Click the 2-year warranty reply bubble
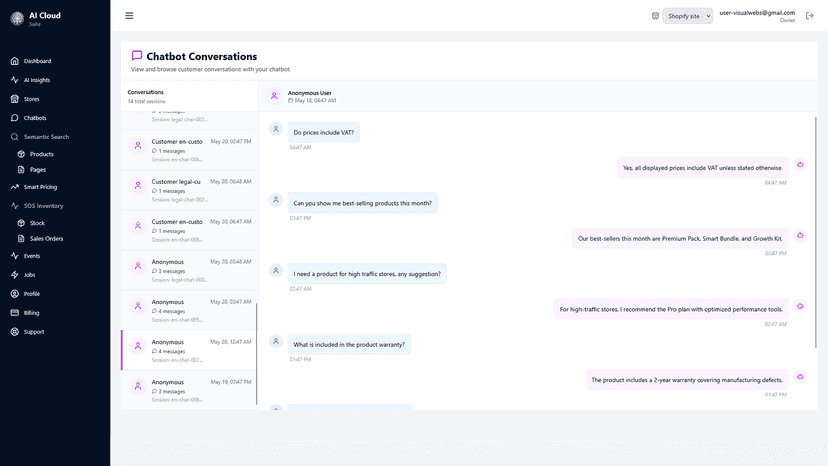 click(687, 380)
